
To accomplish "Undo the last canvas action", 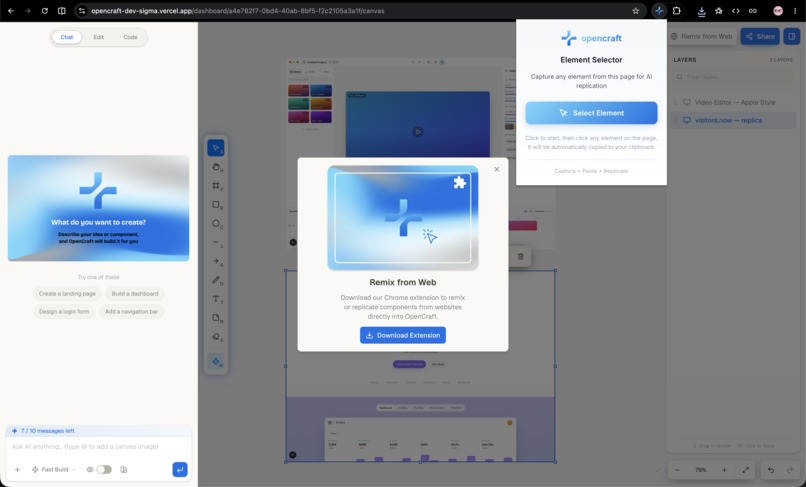I will [771, 470].
